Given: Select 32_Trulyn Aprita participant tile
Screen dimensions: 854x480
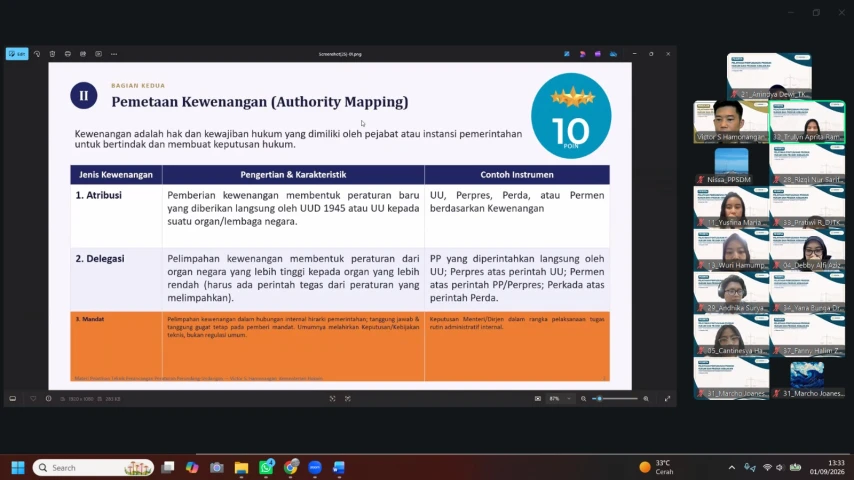Looking at the screenshot, I should [x=807, y=122].
